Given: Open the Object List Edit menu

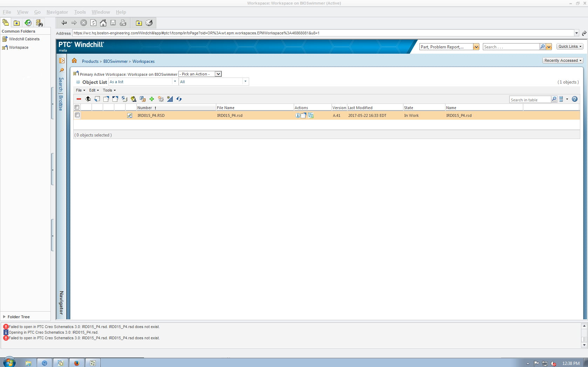Looking at the screenshot, I should click(94, 90).
